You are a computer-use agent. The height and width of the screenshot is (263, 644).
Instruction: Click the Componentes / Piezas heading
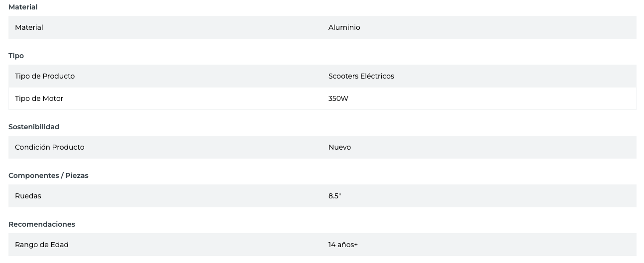click(x=48, y=175)
